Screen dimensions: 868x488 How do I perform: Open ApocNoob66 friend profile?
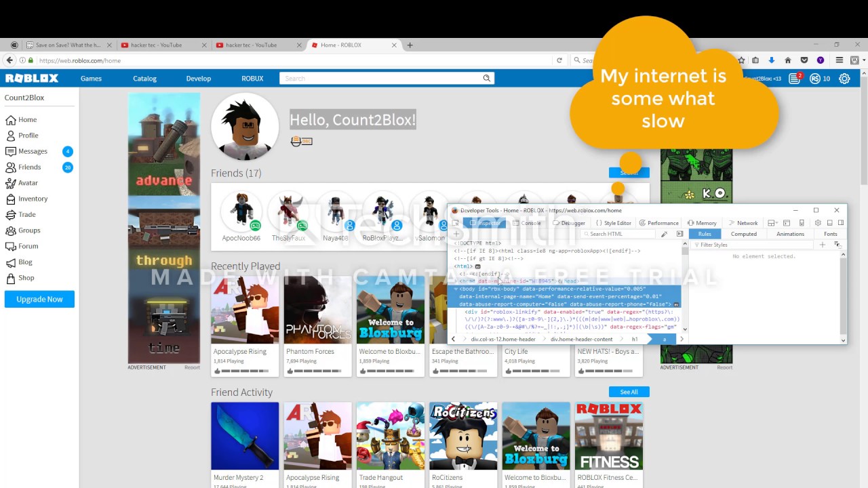tap(241, 217)
